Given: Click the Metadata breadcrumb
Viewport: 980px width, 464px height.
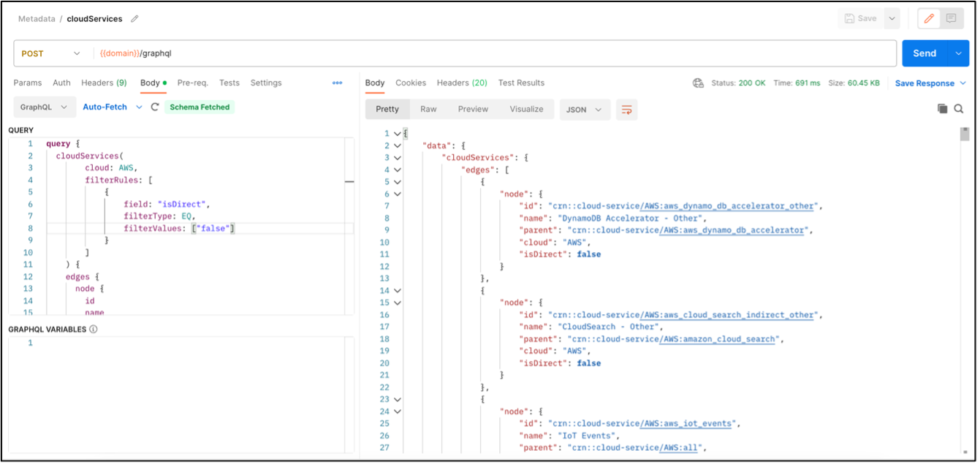Looking at the screenshot, I should tap(36, 19).
